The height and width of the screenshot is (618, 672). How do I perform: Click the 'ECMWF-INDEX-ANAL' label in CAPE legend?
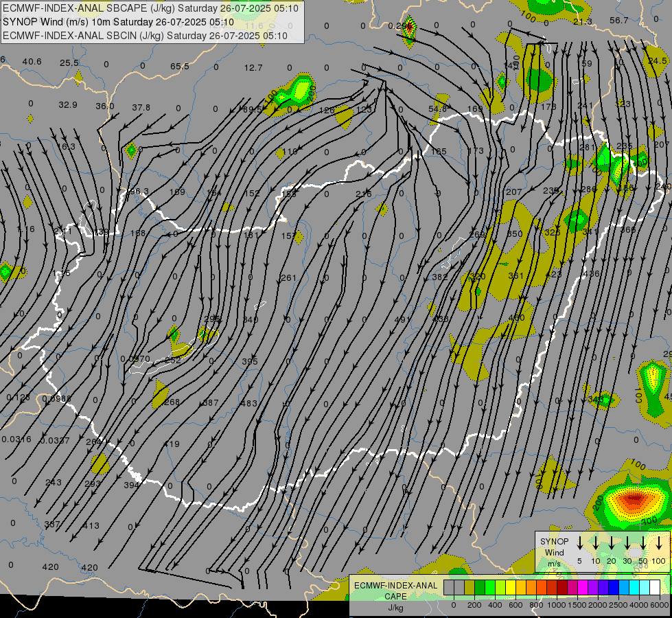coord(395,586)
